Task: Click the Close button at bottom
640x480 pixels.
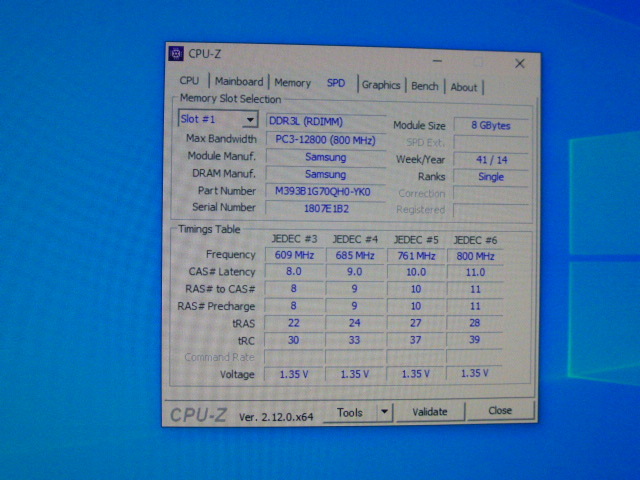Action: pyautogui.click(x=500, y=410)
